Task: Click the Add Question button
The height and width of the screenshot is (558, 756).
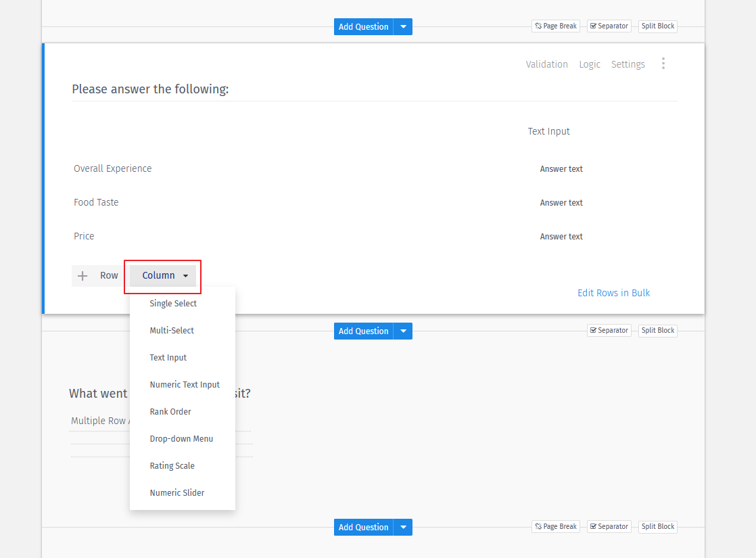Action: click(x=363, y=26)
